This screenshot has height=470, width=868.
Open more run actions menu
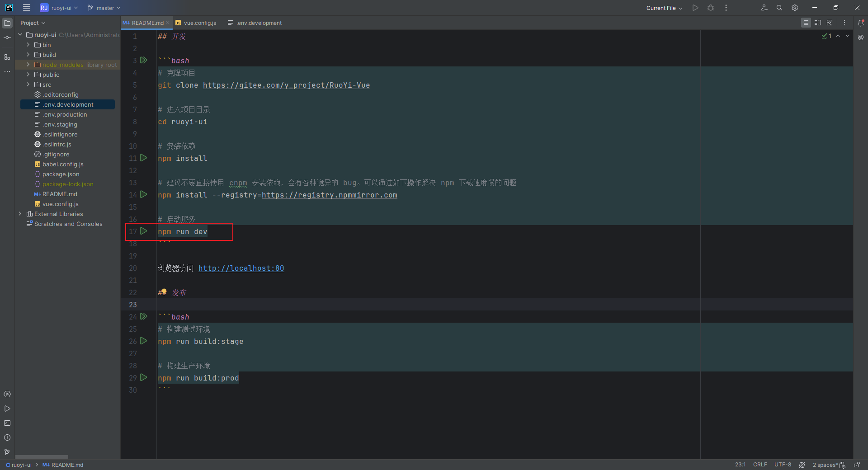tap(726, 8)
